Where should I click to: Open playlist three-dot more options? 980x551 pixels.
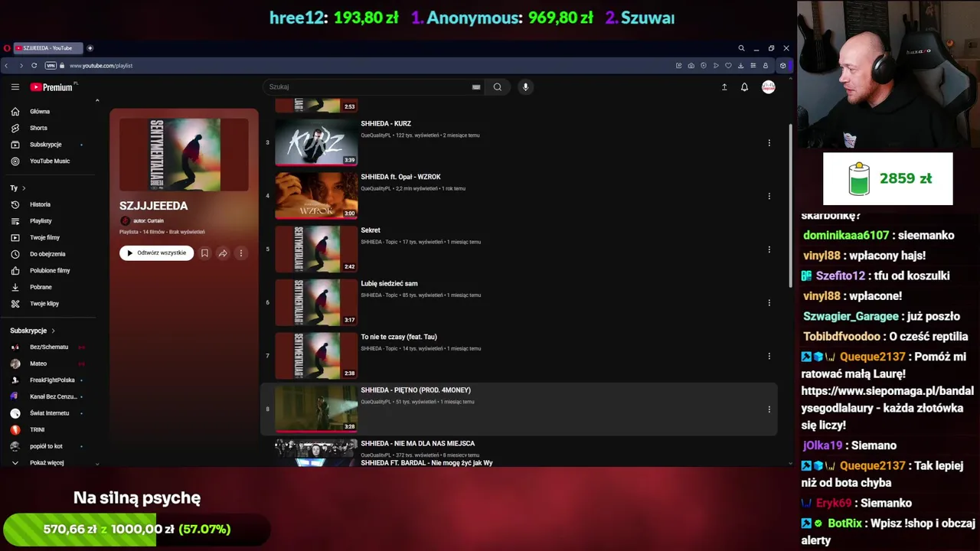(240, 253)
